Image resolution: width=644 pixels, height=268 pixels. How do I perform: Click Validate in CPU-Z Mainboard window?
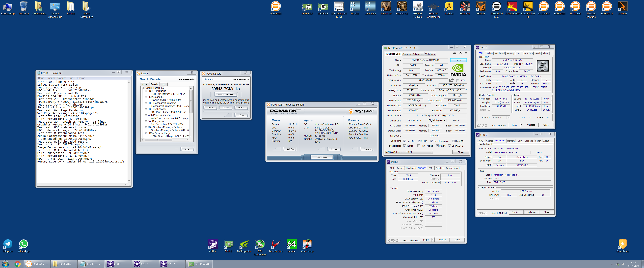(531, 212)
